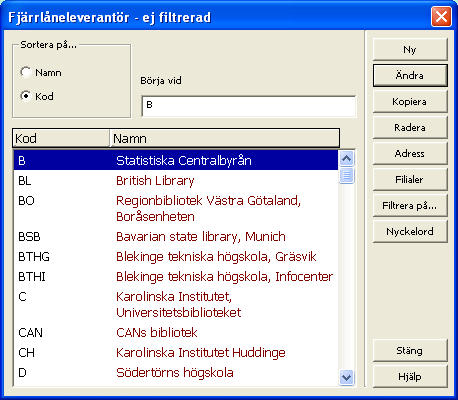Click the Stäng button

[410, 351]
